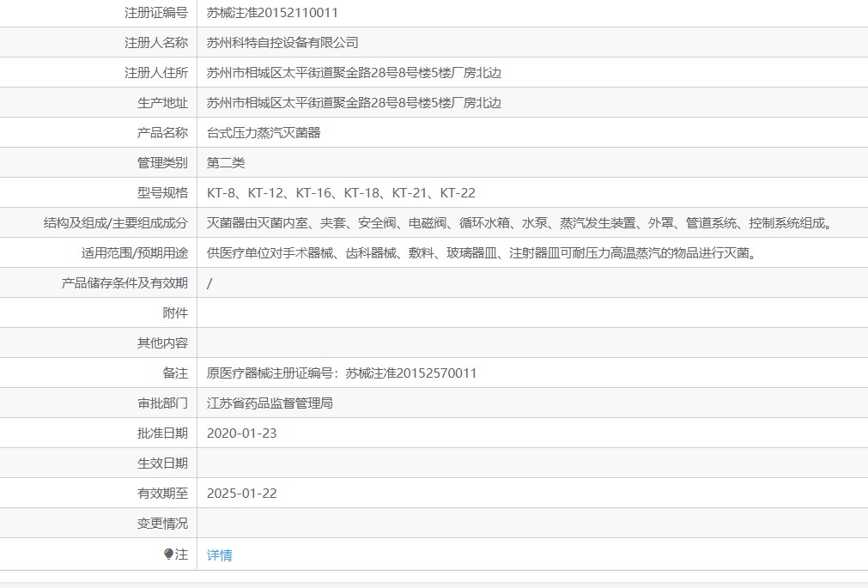Click the 生产地址 label
868x588 pixels.
(163, 102)
